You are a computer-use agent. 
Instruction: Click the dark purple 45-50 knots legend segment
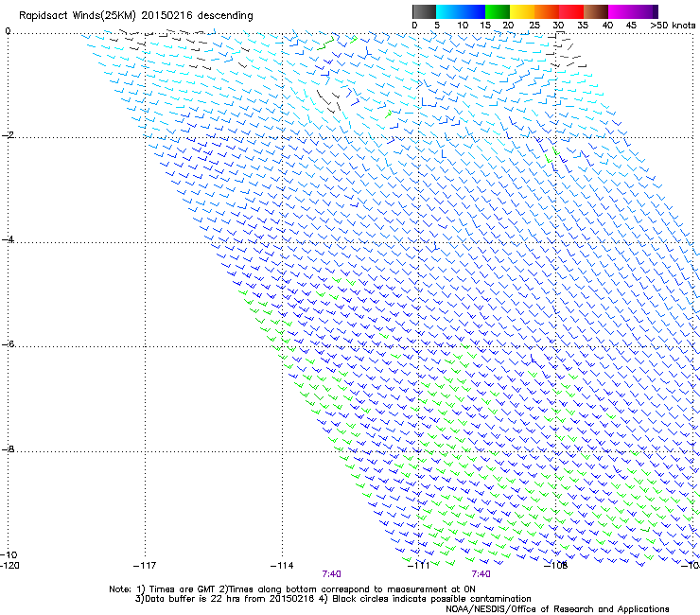tap(645, 11)
